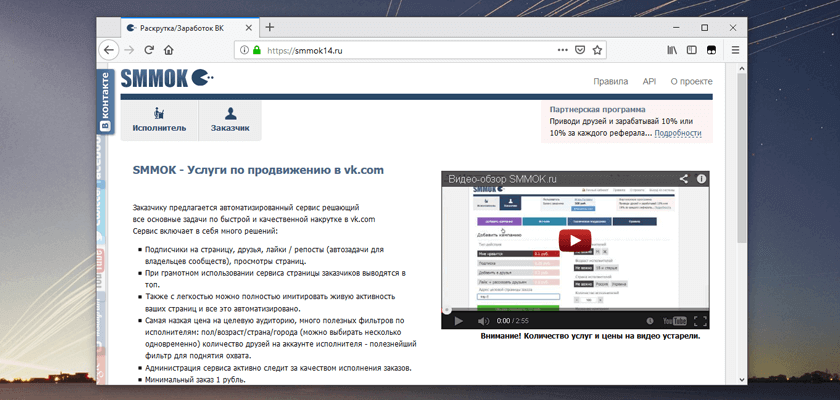Screen dimensions: 840x400
Task: Open the browser home page icon
Action: pos(169,50)
